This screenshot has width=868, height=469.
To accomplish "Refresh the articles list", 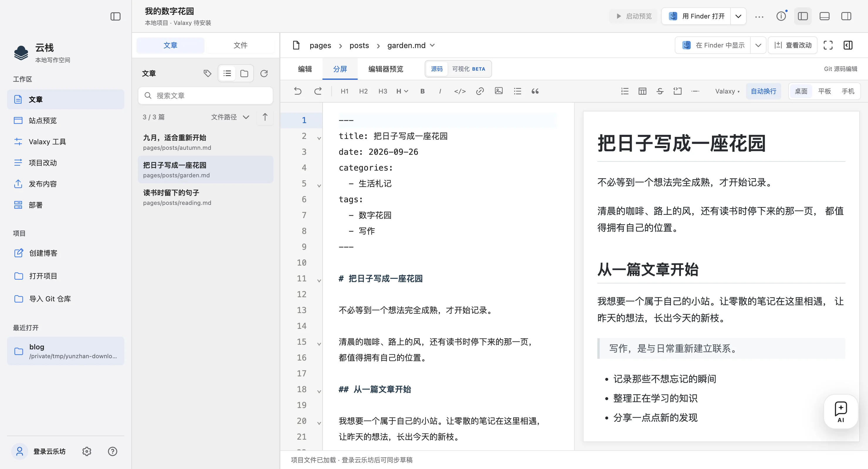I will (264, 73).
